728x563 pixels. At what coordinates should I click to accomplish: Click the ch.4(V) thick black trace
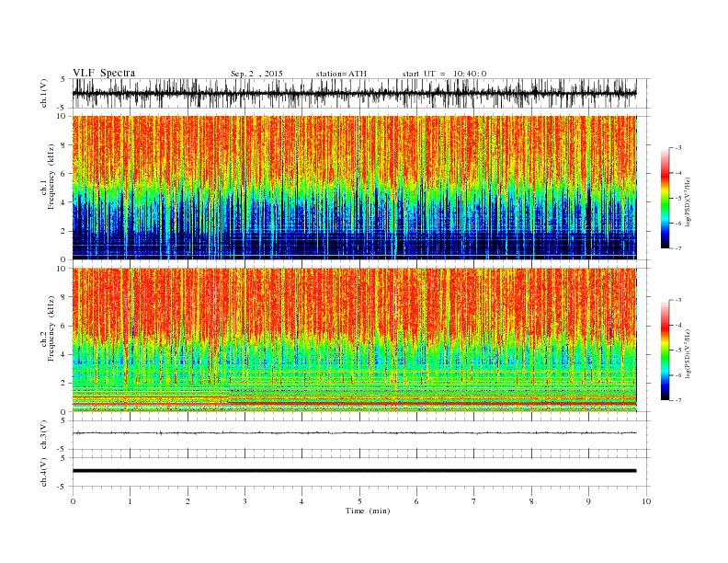point(354,471)
